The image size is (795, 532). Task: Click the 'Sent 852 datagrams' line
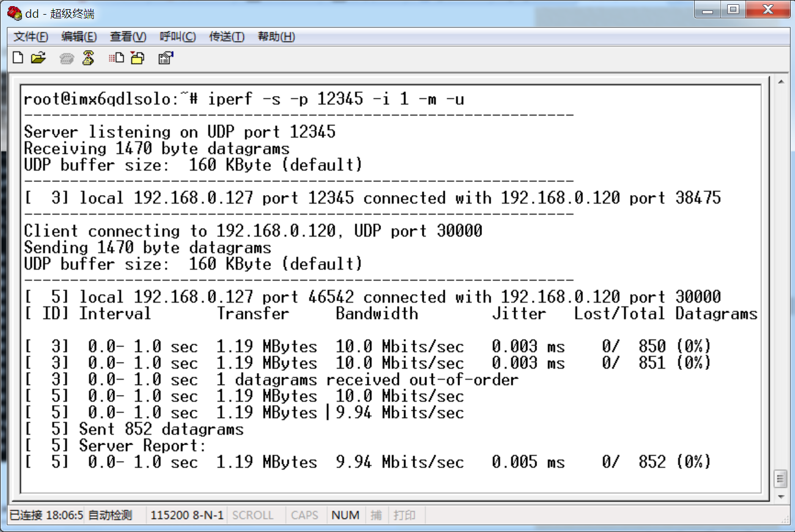coord(161,429)
